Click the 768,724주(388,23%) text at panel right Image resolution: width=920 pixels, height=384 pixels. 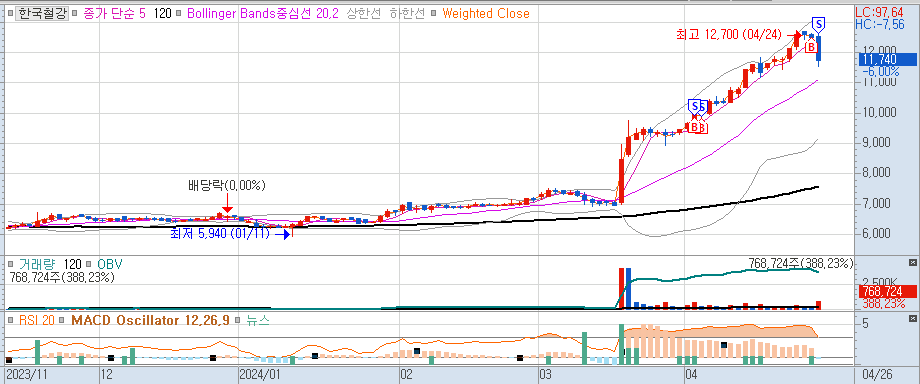pos(801,264)
